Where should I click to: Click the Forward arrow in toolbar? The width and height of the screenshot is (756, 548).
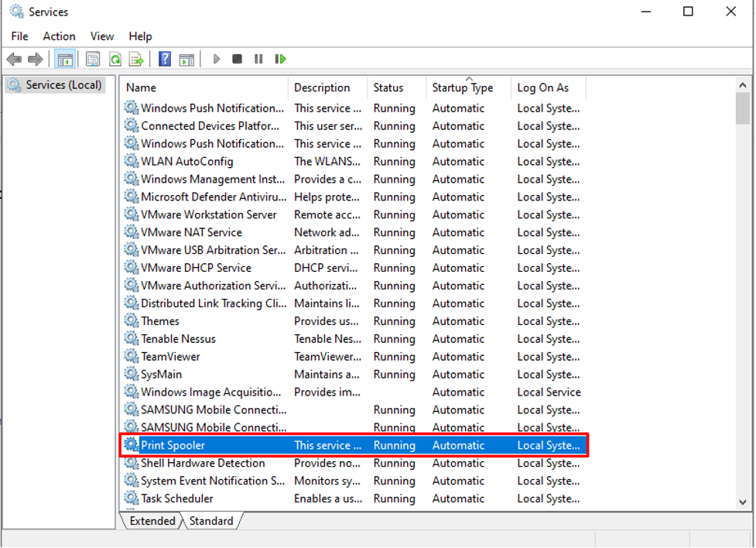(35, 60)
